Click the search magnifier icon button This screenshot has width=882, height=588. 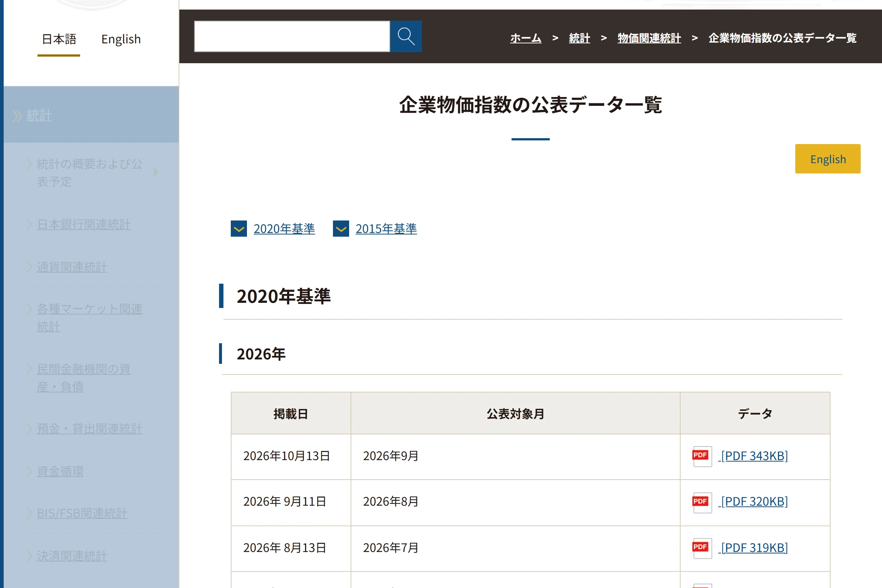point(406,36)
